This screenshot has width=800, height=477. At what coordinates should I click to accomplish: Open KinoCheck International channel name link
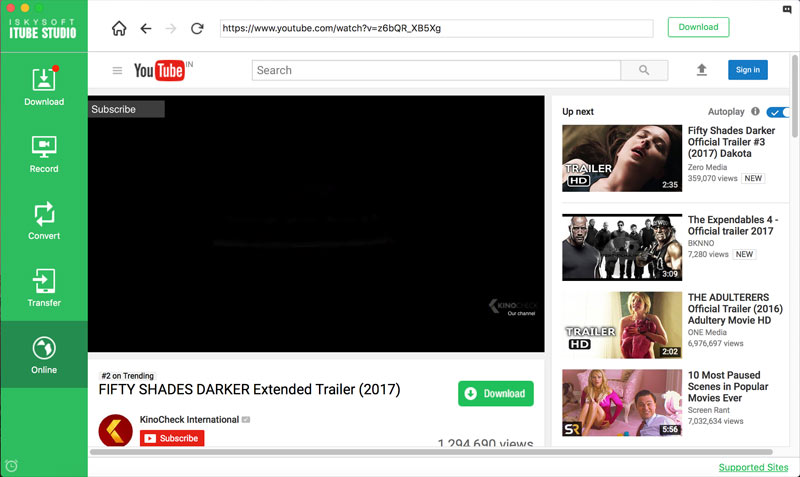189,419
